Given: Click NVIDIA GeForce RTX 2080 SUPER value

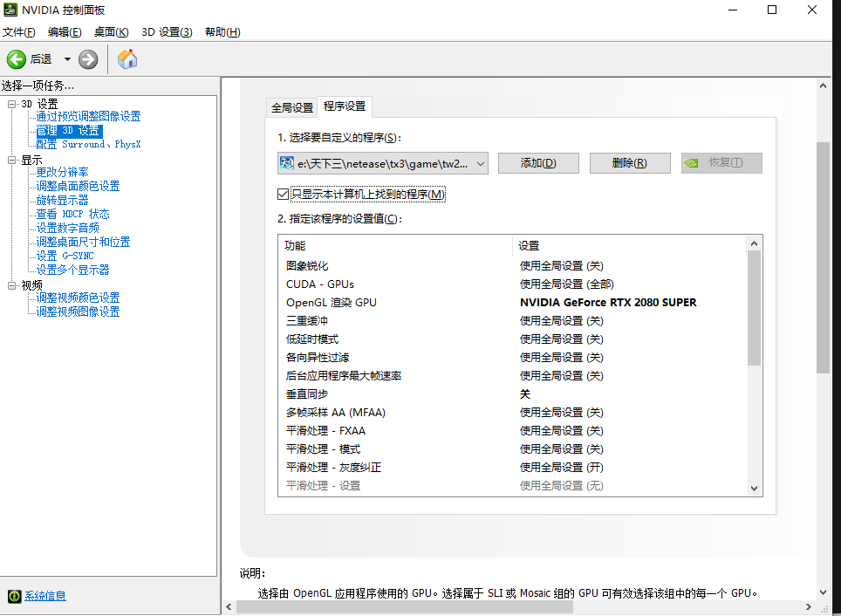Looking at the screenshot, I should (x=608, y=303).
